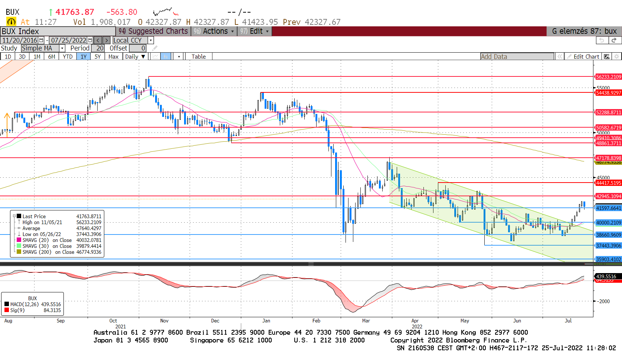
Task: Click the SMAVG (200) olive color swatch
Action: [19, 252]
